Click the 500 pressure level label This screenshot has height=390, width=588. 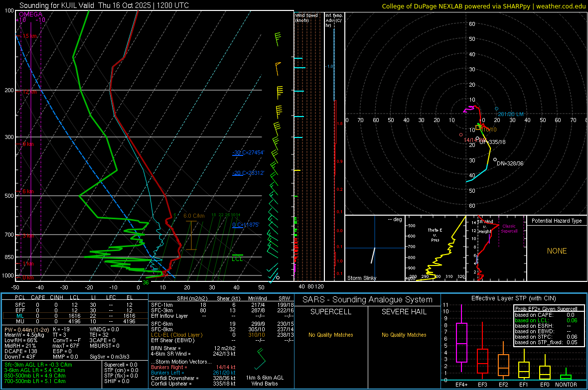[x=9, y=196]
